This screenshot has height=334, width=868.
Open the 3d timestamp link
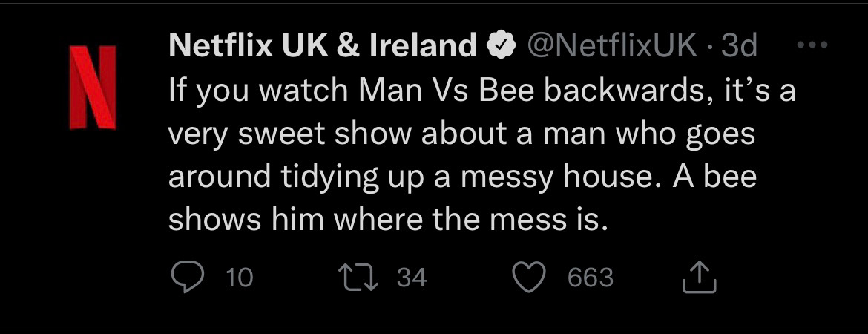[x=739, y=47]
